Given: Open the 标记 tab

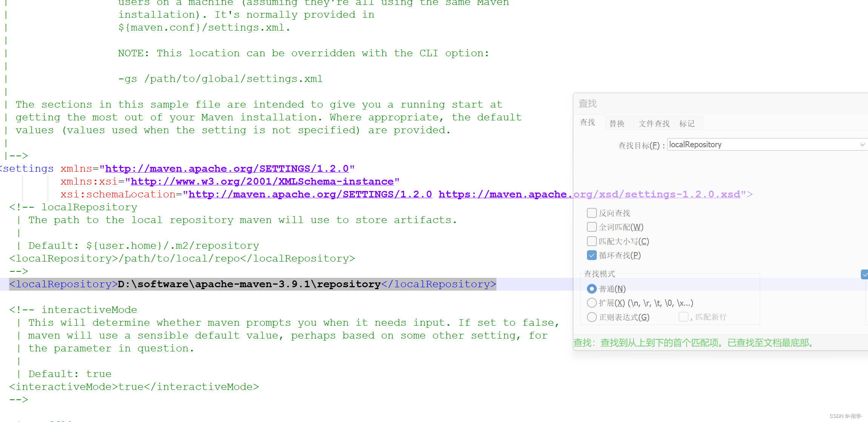Looking at the screenshot, I should click(x=687, y=123).
